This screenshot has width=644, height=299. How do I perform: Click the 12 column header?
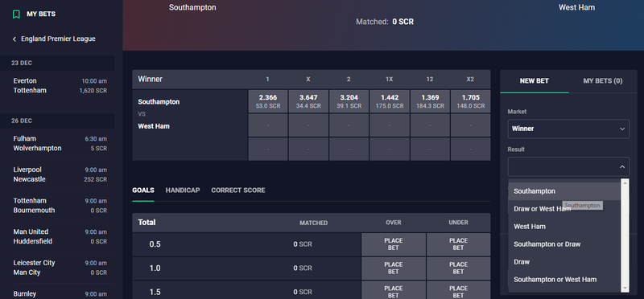[x=430, y=79]
